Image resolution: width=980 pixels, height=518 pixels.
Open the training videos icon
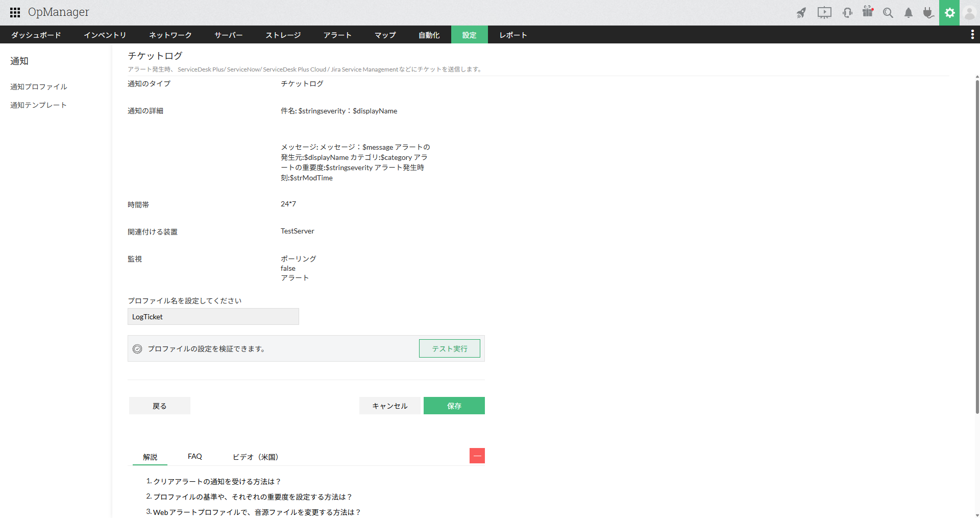[x=824, y=12]
